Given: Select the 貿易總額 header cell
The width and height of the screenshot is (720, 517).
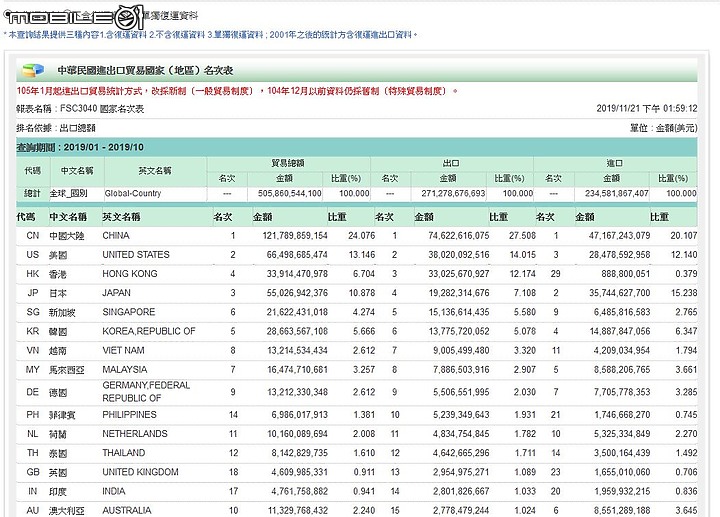Looking at the screenshot, I should [288, 161].
